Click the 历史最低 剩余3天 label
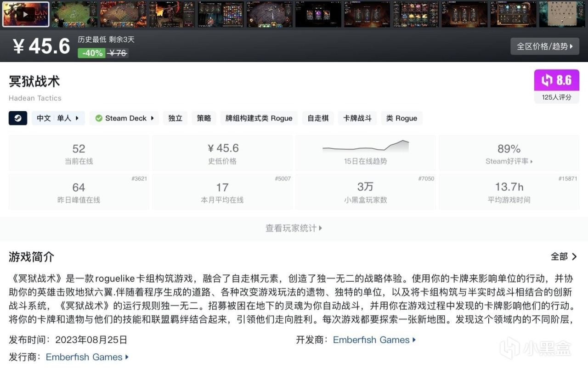 (x=106, y=40)
